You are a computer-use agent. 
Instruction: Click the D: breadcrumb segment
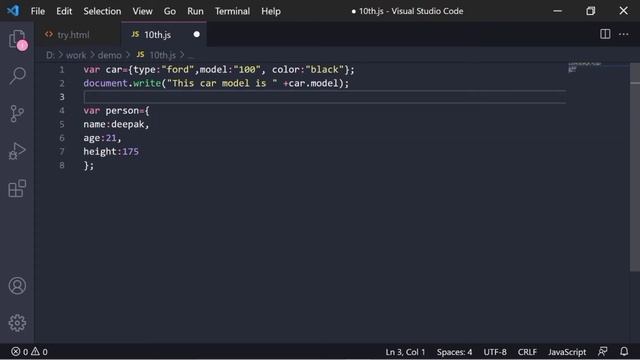[x=49, y=55]
